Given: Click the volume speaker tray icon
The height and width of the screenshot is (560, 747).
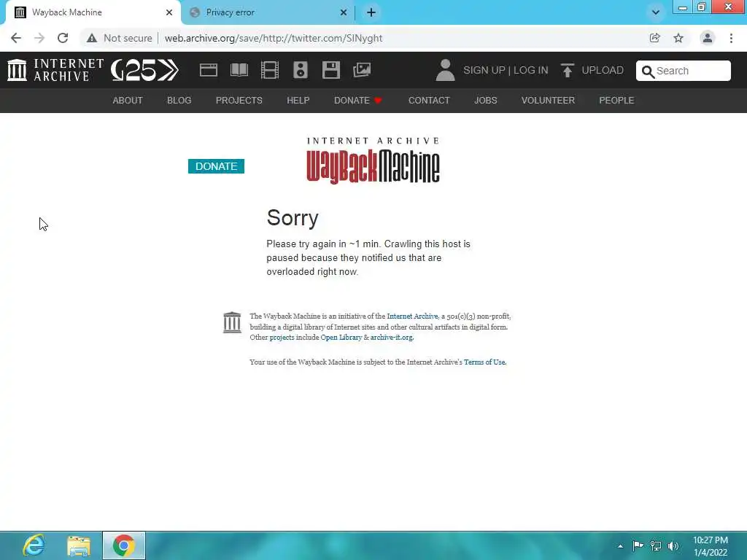Looking at the screenshot, I should click(x=673, y=545).
